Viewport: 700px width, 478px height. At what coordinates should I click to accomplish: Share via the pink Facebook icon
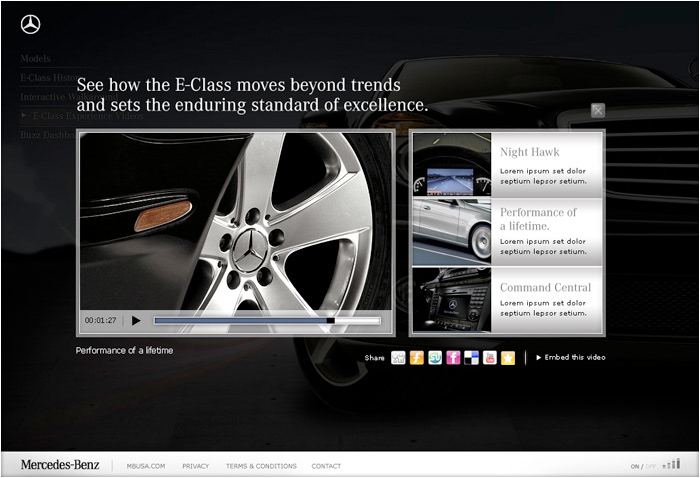(453, 357)
